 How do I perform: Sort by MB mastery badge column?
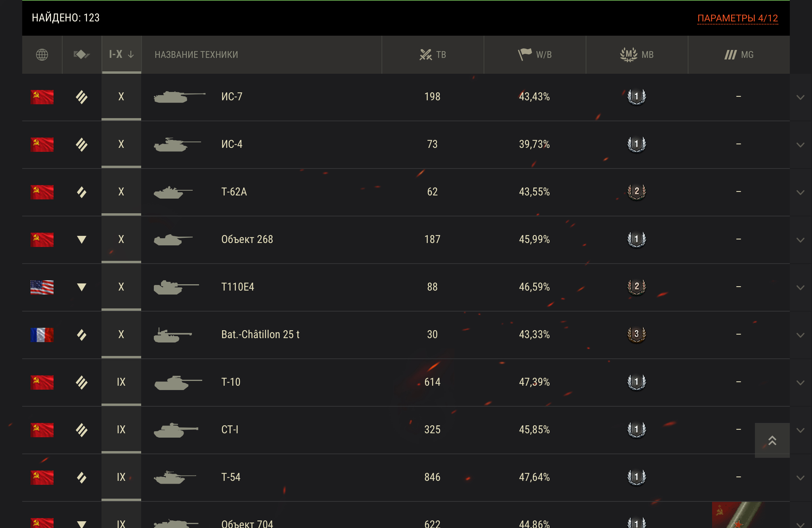637,55
